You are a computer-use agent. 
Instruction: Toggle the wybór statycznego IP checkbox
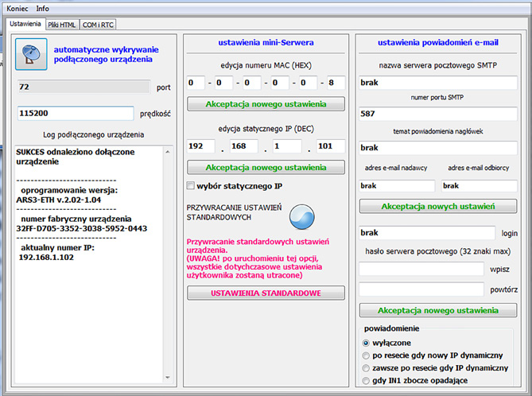tap(191, 185)
